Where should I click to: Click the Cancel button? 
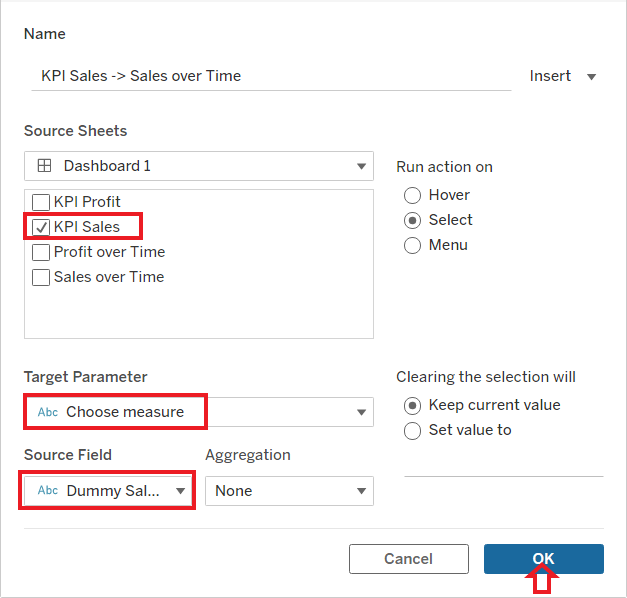[409, 559]
